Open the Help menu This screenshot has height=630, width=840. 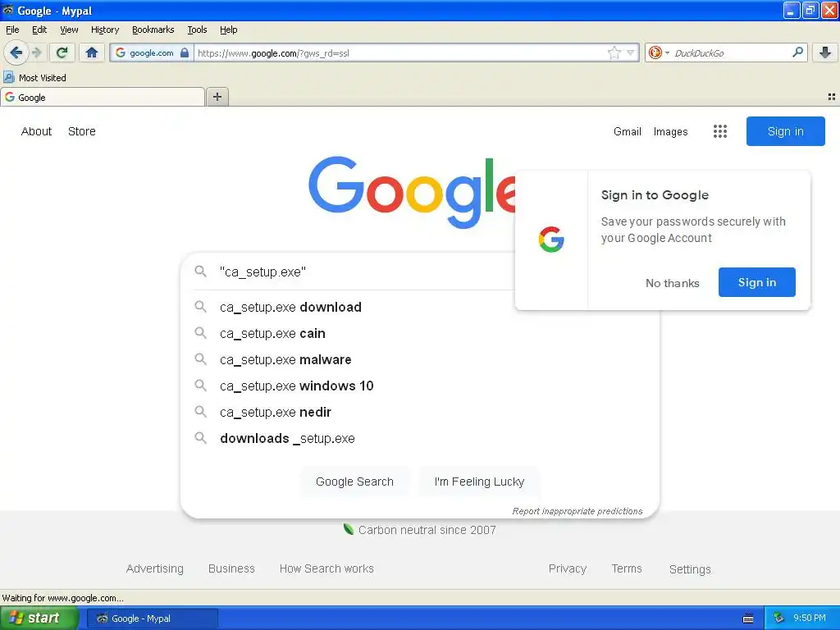coord(229,30)
